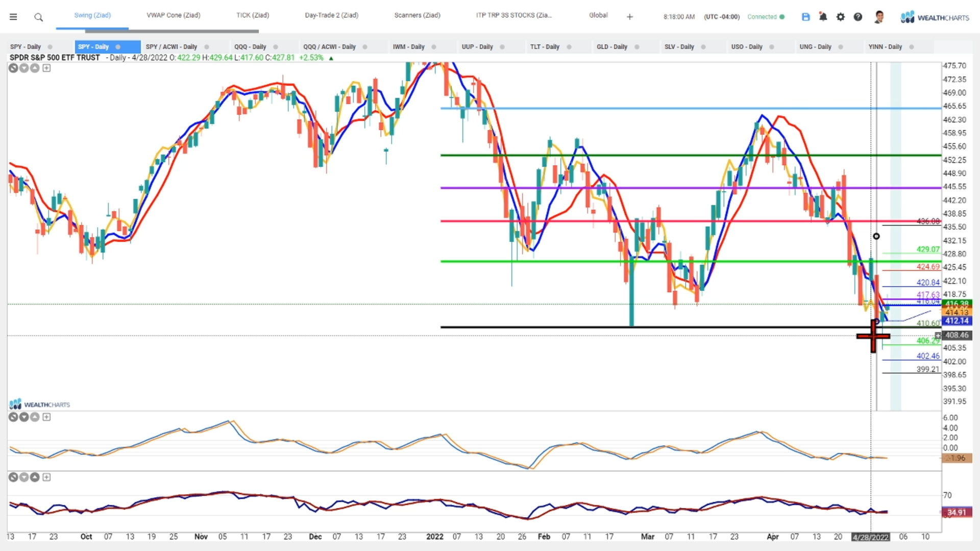Switch to the Swing (Ziad) workspace
The image size is (980, 551).
(92, 15)
